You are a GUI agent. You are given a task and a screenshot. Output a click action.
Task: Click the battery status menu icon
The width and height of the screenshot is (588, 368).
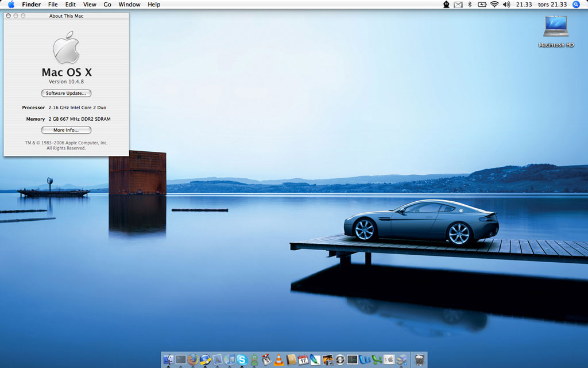[x=482, y=5]
